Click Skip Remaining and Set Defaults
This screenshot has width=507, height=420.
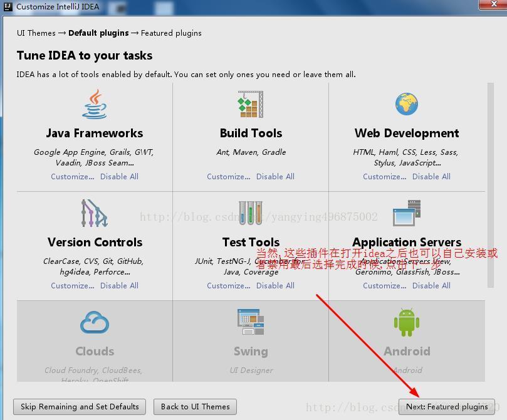tap(79, 406)
